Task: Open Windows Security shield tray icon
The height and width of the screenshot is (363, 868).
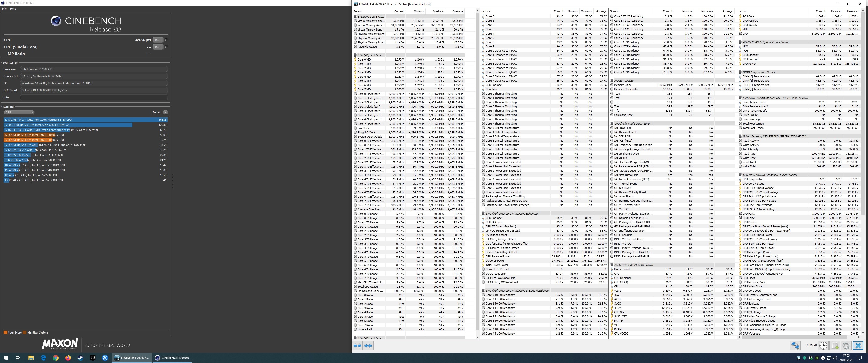Action: click(x=810, y=358)
